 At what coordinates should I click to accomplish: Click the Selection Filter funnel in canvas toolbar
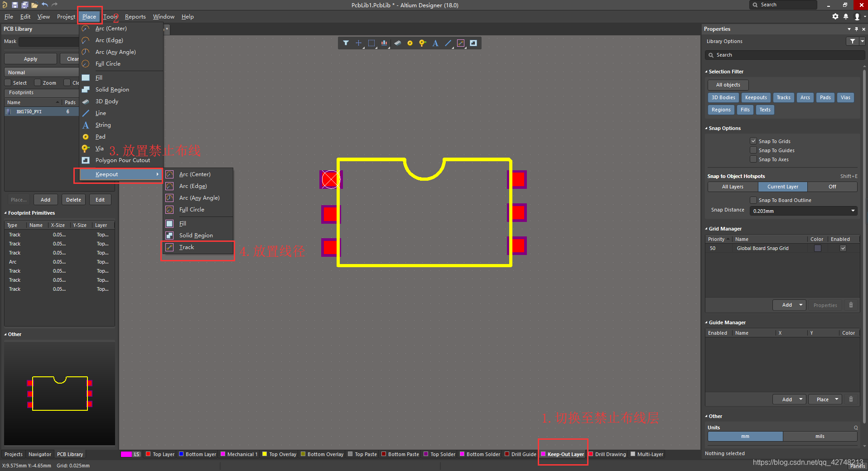346,43
